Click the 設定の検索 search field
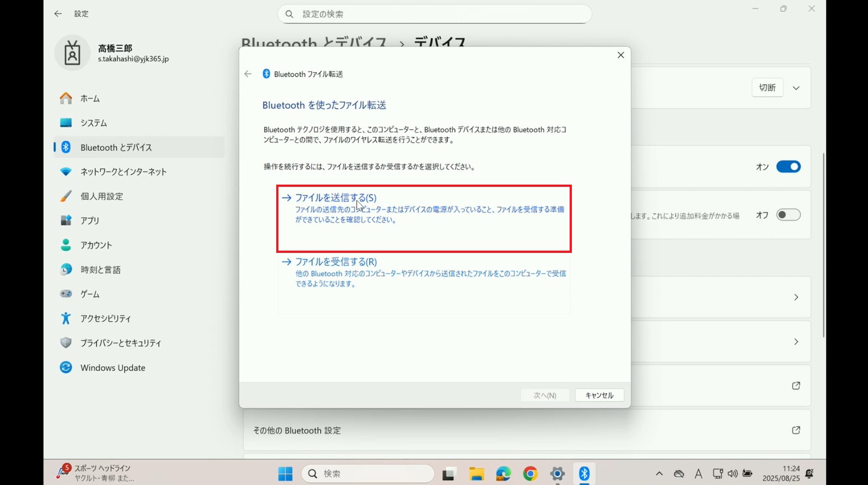This screenshot has height=485, width=868. [x=434, y=14]
